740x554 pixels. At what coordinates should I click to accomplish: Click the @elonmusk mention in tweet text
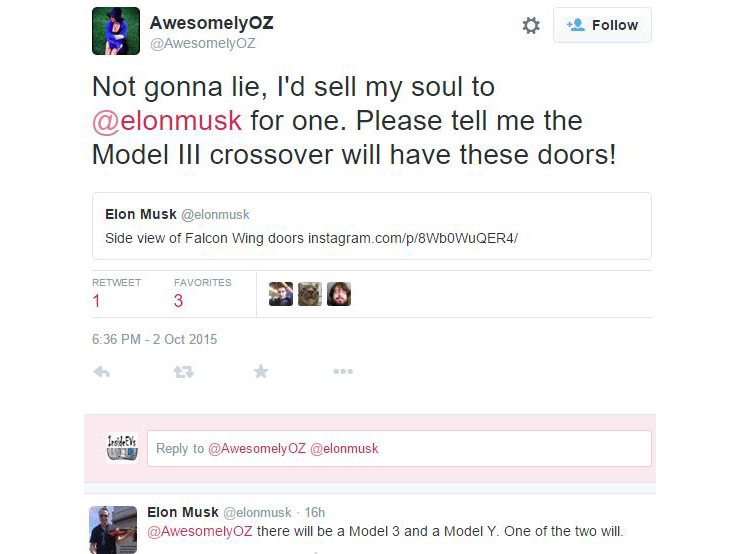[x=167, y=121]
